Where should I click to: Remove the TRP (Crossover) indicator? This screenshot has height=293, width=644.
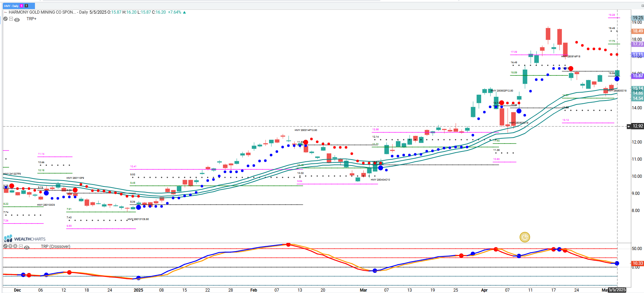coord(6,246)
